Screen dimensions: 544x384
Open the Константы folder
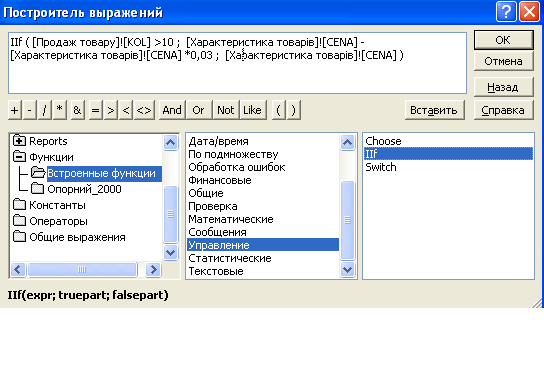57,205
